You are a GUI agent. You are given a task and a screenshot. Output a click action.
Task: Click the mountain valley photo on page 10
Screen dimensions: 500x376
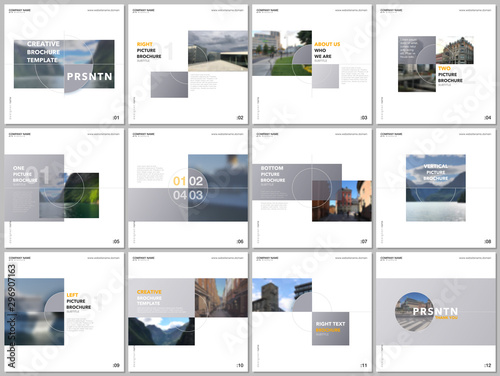coord(161,331)
